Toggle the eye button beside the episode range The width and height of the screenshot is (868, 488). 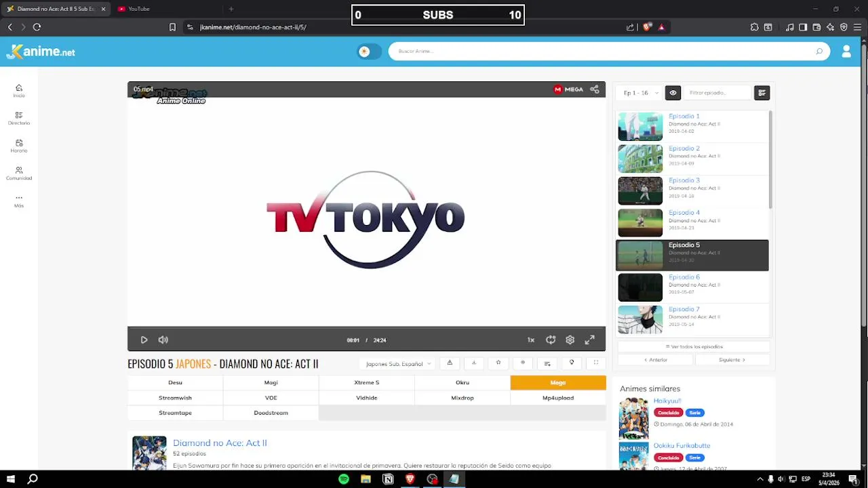(673, 93)
